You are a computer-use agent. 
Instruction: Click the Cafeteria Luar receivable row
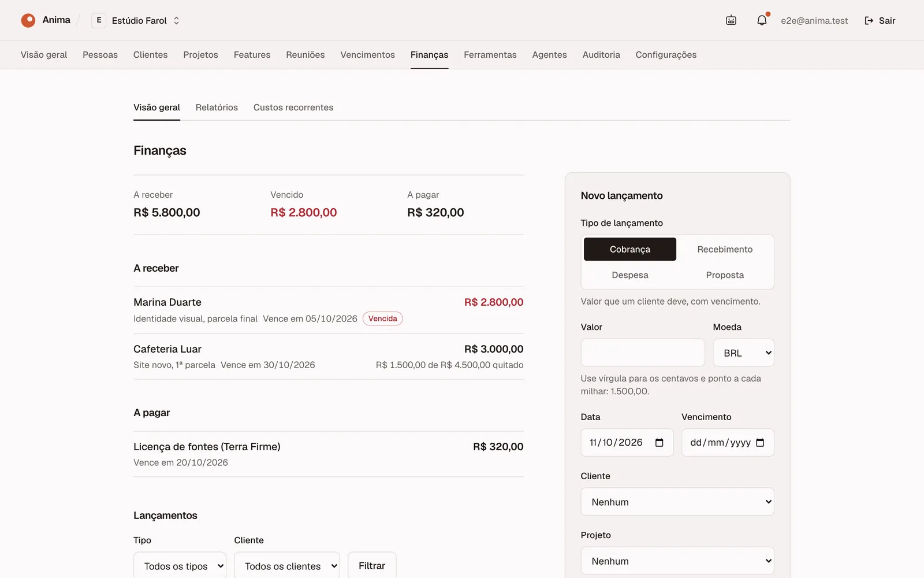pyautogui.click(x=329, y=357)
